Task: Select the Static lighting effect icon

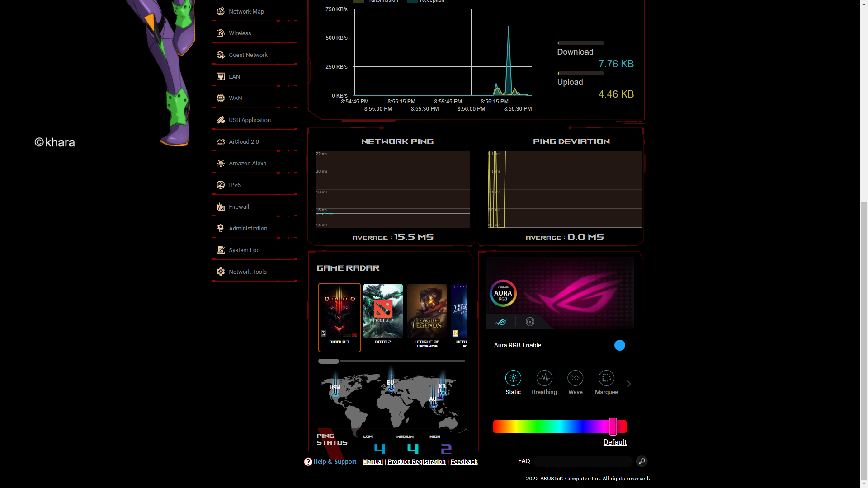Action: point(513,378)
